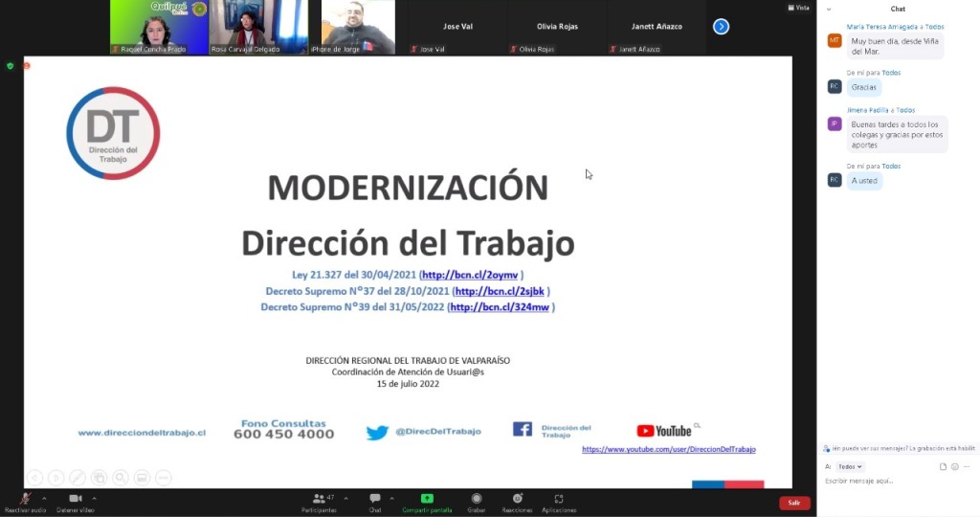
Task: Toggle the faded subtitles icon on the slide
Action: (142, 478)
